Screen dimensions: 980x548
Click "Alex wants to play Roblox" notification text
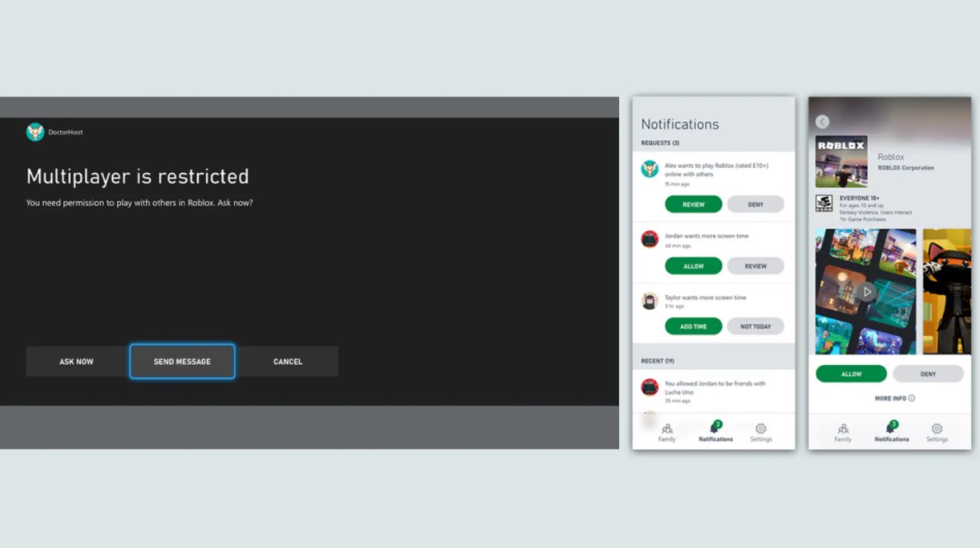point(716,170)
